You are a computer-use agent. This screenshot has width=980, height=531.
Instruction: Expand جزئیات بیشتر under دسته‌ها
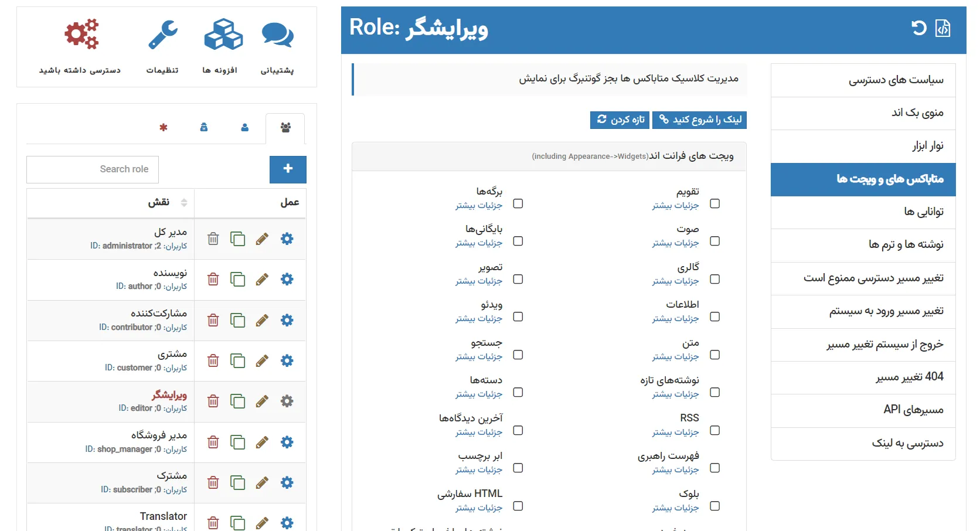[479, 394]
